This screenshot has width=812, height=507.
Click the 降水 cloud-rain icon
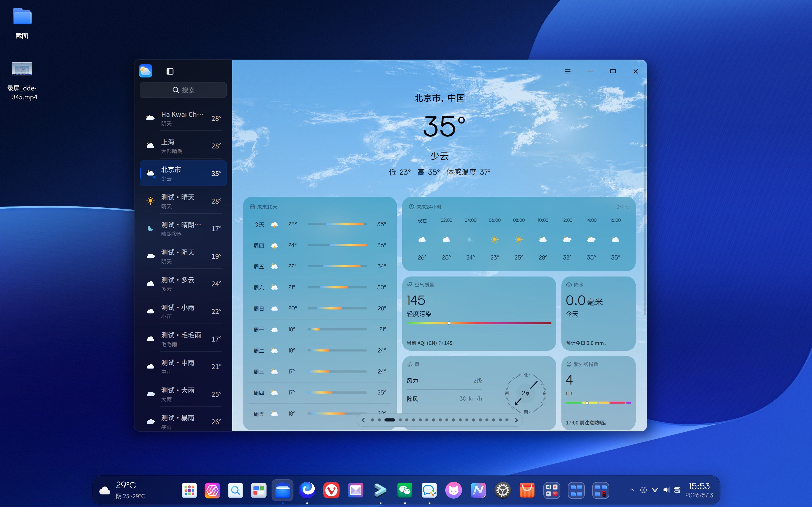point(569,285)
